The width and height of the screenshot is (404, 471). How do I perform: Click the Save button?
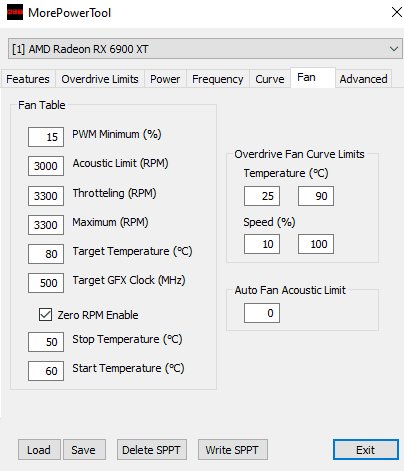[84, 450]
